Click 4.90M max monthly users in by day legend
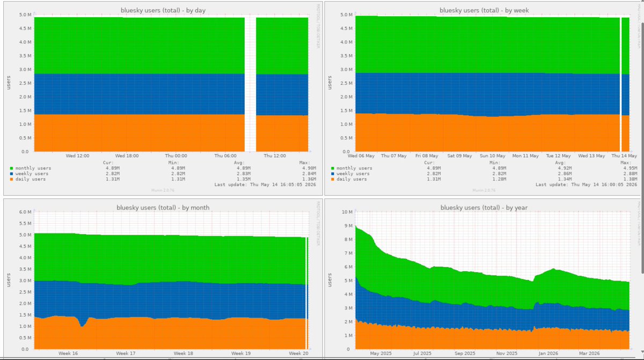This screenshot has height=360, width=644. coord(308,168)
